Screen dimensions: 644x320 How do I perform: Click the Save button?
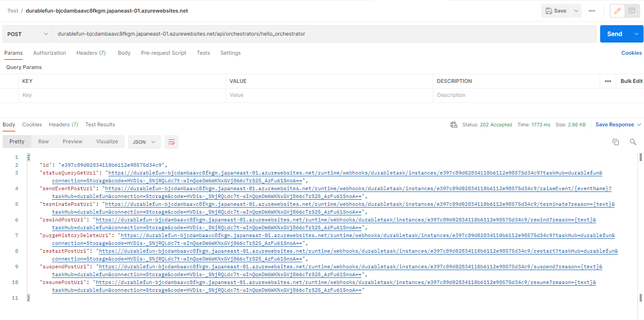pyautogui.click(x=556, y=11)
